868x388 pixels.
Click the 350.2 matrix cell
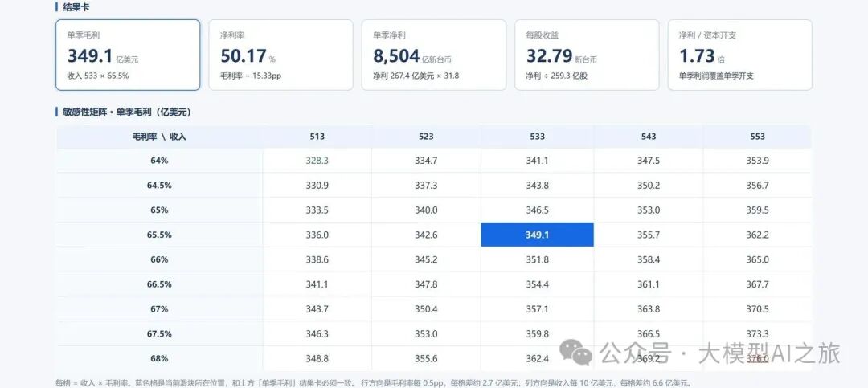[649, 186]
